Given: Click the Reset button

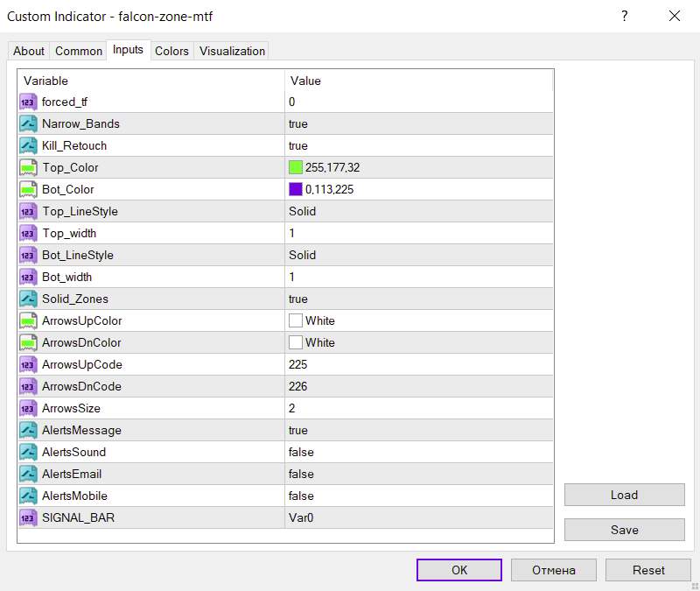Looking at the screenshot, I should pos(648,570).
